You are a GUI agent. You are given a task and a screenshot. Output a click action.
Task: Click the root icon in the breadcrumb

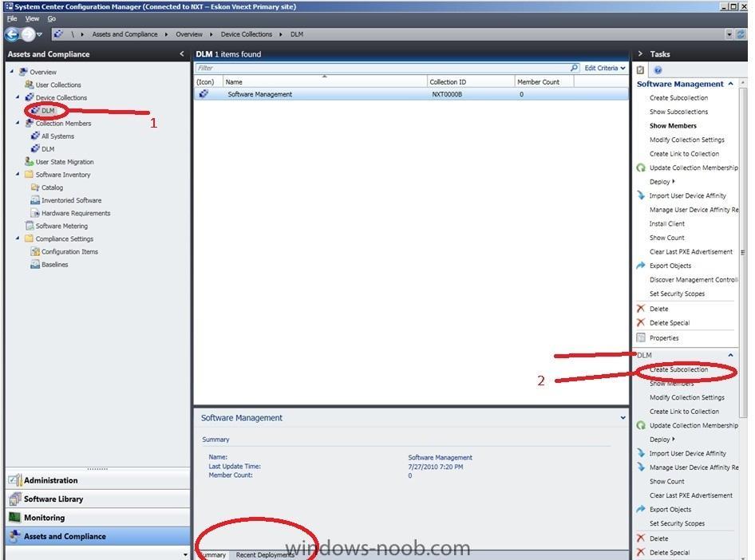58,34
